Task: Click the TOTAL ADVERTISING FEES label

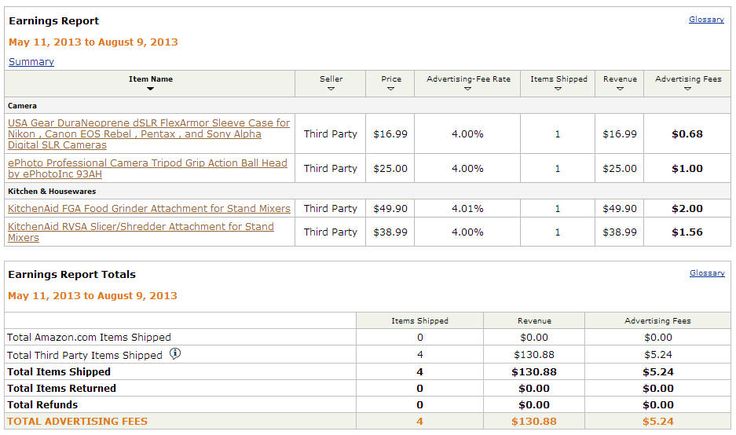Action: [x=77, y=421]
